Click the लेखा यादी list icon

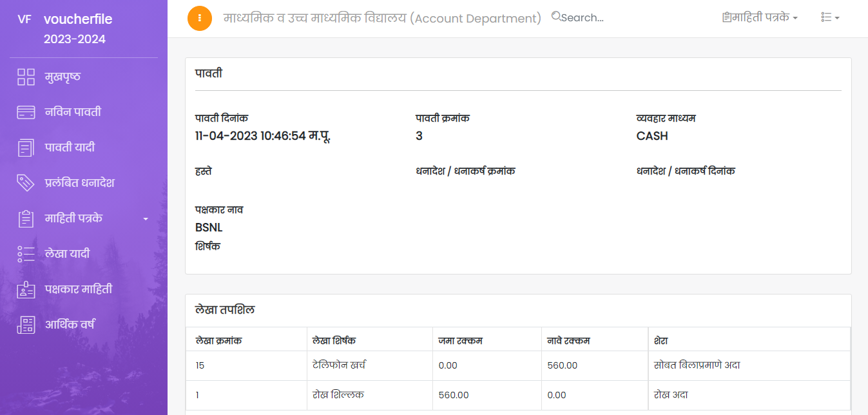(26, 254)
